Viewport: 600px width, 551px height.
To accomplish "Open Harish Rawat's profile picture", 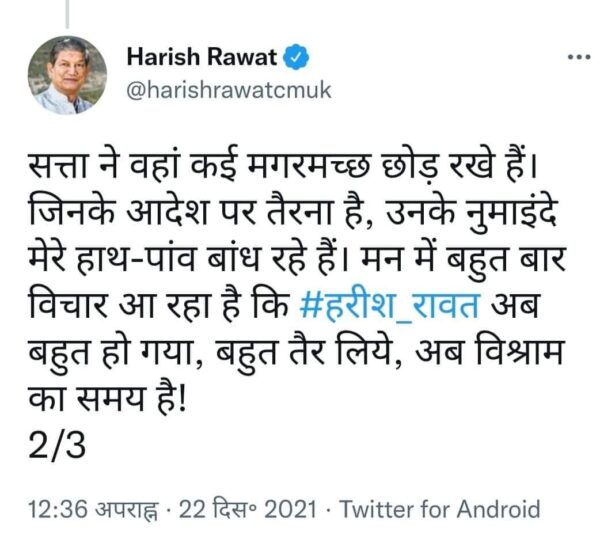I will [67, 75].
